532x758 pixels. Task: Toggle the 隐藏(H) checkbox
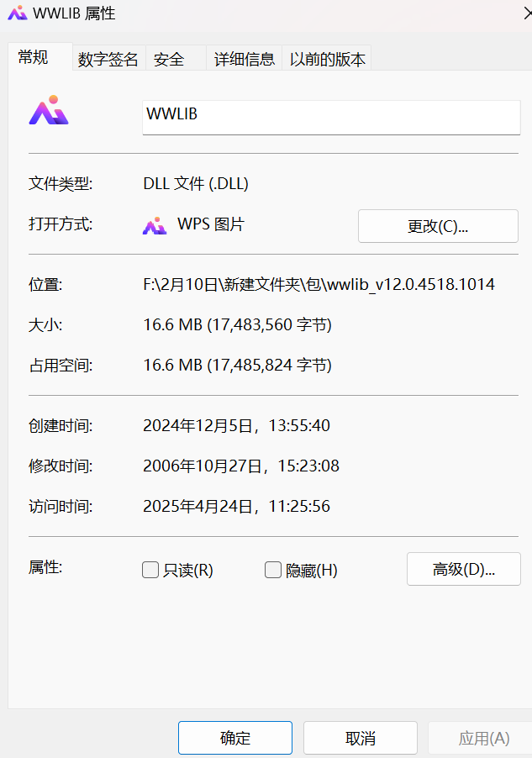pyautogui.click(x=273, y=570)
